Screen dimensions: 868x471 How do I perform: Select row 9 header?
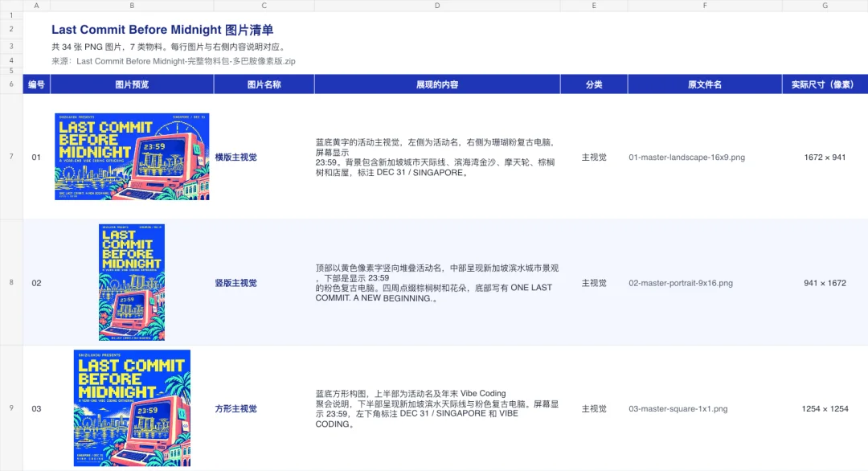(11, 408)
